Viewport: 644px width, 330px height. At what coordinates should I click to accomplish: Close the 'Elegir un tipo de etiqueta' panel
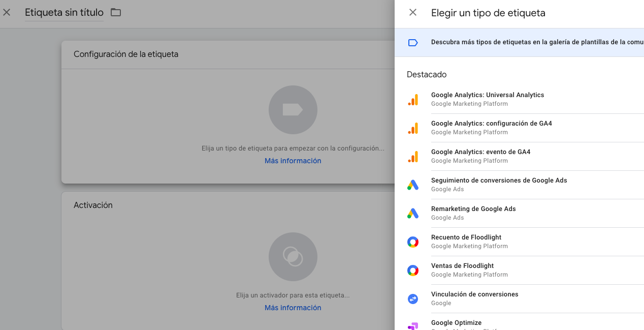[413, 12]
